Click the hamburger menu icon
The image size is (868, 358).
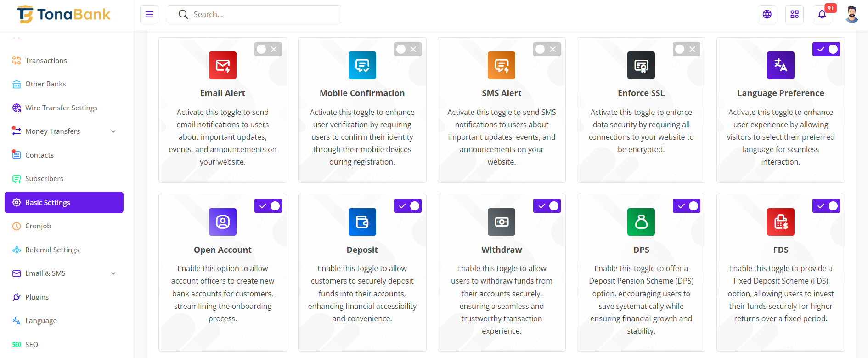pyautogui.click(x=149, y=14)
